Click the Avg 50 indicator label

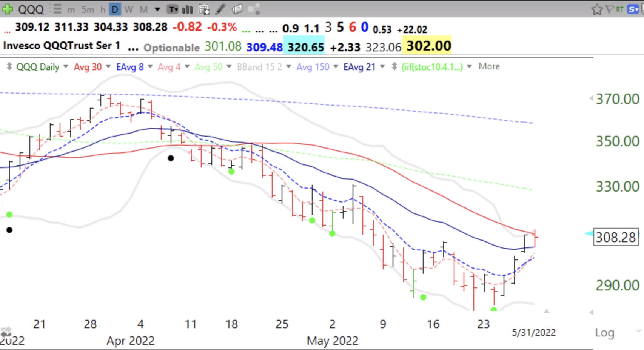click(x=209, y=67)
